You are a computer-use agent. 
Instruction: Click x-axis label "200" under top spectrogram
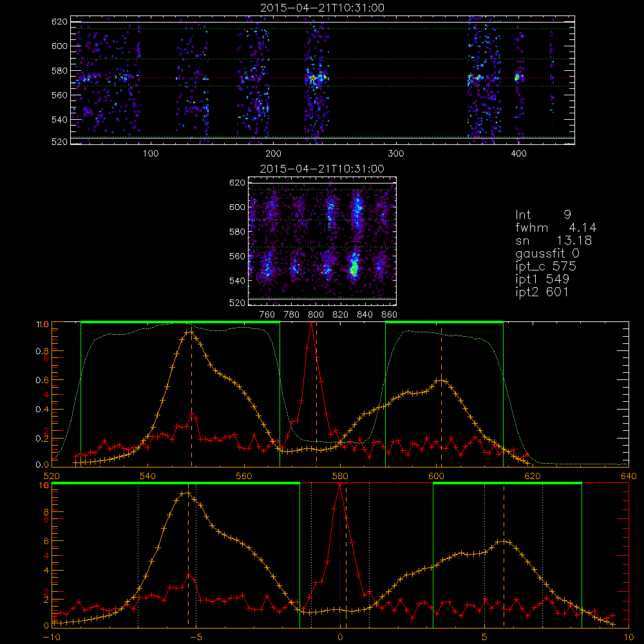coord(273,154)
